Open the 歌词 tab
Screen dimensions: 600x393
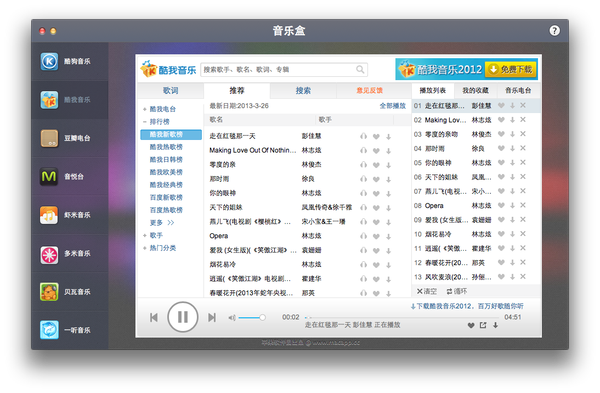click(x=171, y=91)
